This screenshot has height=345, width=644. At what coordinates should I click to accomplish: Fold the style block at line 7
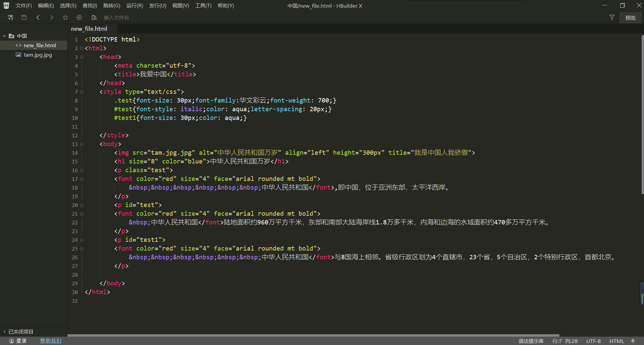82,92
